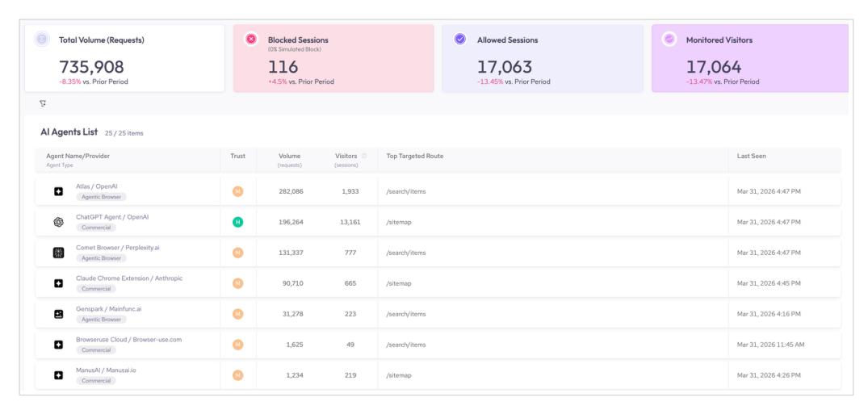Click the ManusAI agent icon
The height and width of the screenshot is (410, 868).
(x=58, y=375)
